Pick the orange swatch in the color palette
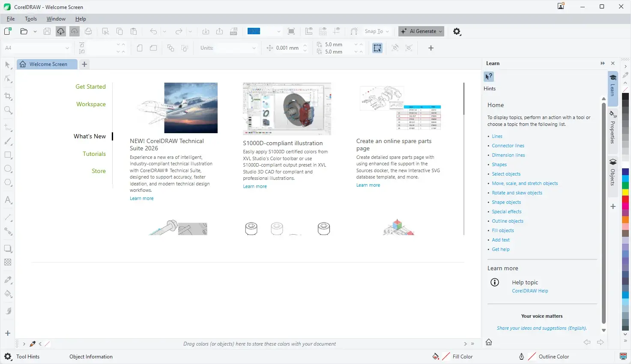This screenshot has width=631, height=364. pyautogui.click(x=625, y=220)
